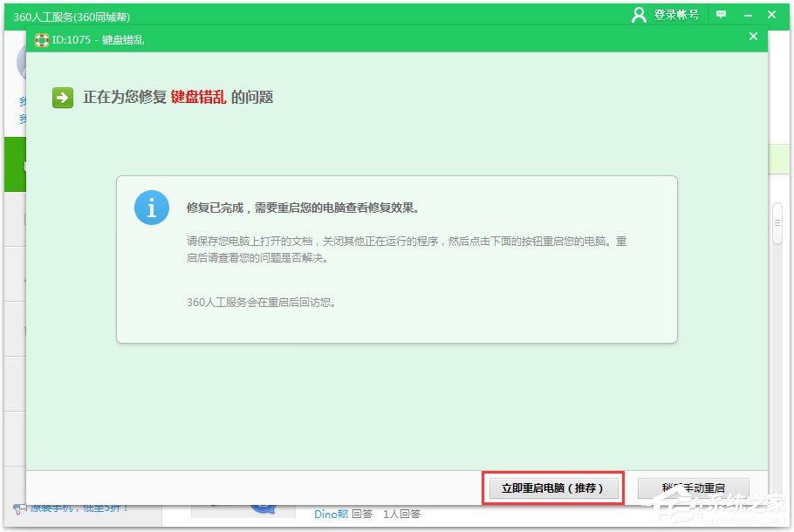Viewport: 794px width, 532px height.
Task: Click 立即重启电脑（推荐） to restart now
Action: pyautogui.click(x=552, y=488)
